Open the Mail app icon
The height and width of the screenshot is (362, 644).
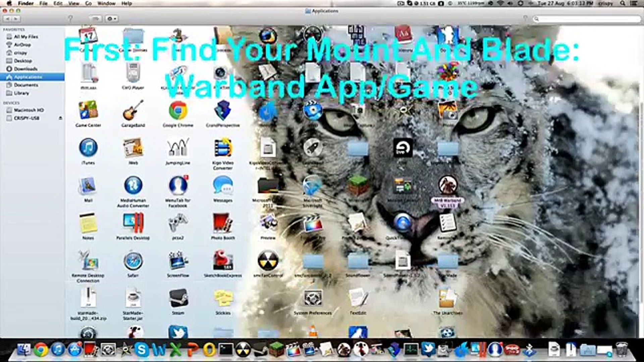click(x=88, y=185)
